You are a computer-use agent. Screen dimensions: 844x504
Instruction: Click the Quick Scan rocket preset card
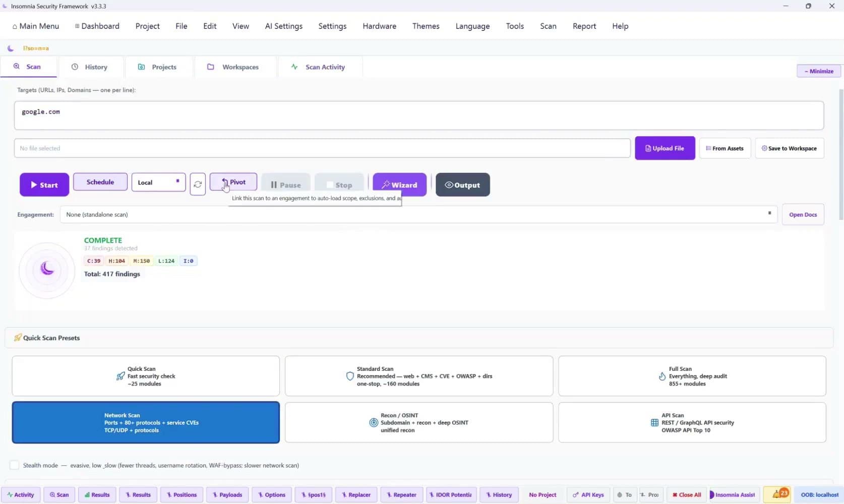point(146,376)
